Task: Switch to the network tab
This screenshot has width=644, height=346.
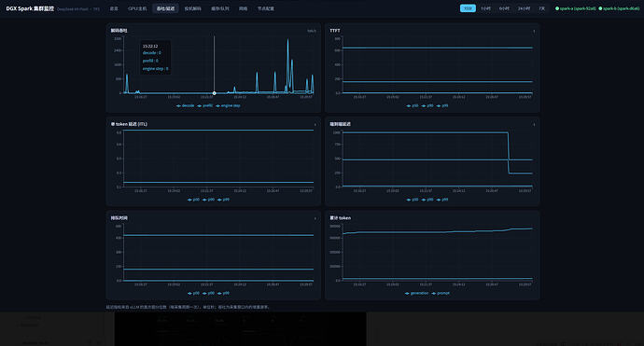Action: [x=244, y=8]
